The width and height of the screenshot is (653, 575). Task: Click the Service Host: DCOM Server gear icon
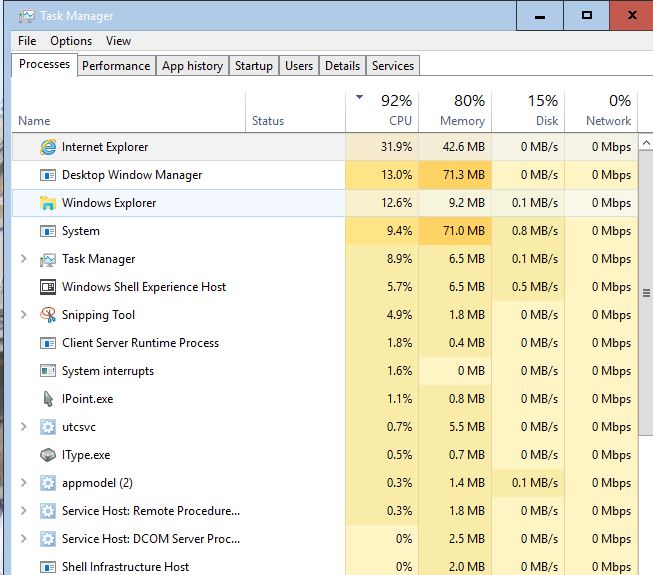(48, 539)
